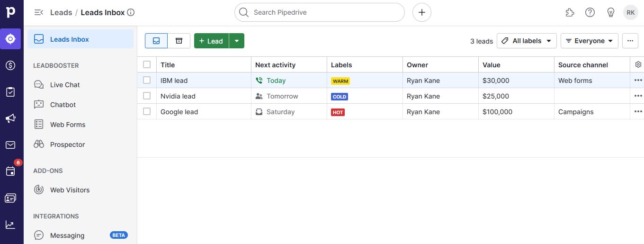
Task: Toggle the select all leads checkbox
Action: point(147,64)
